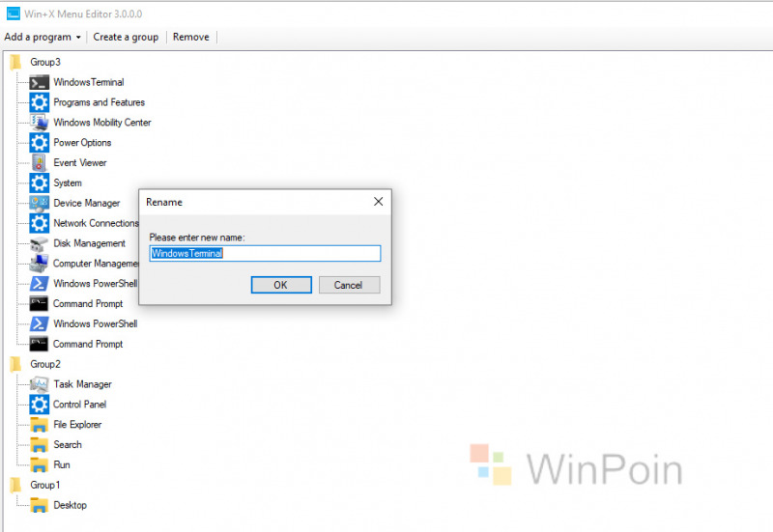Click the new name text field
Viewport: 773px width, 532px height.
(265, 253)
